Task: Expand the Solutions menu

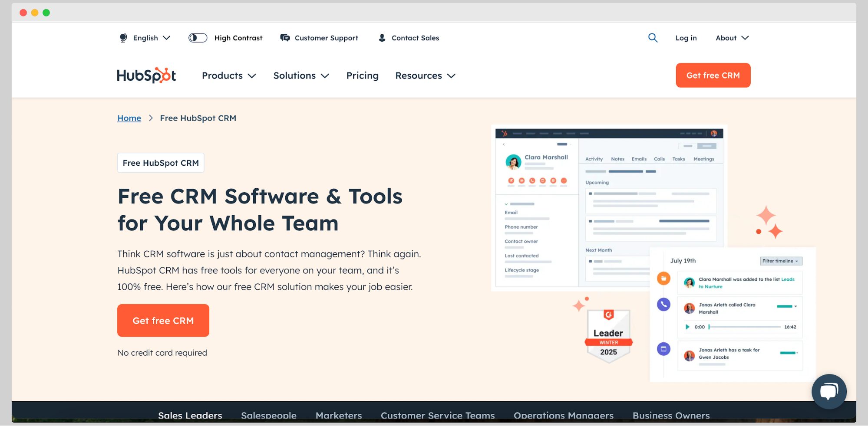Action: point(301,75)
